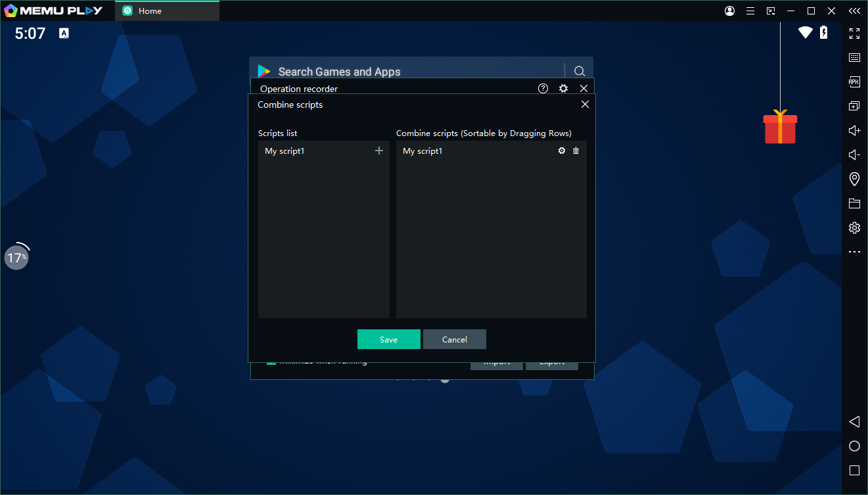Click the APK install icon in sidebar
The image size is (868, 495).
[854, 82]
